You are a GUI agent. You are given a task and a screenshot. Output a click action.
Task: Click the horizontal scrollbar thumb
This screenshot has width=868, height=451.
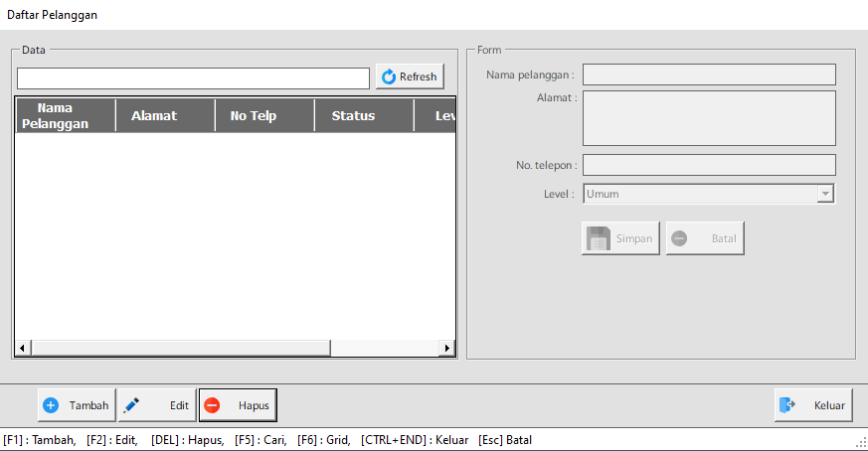[x=181, y=348]
